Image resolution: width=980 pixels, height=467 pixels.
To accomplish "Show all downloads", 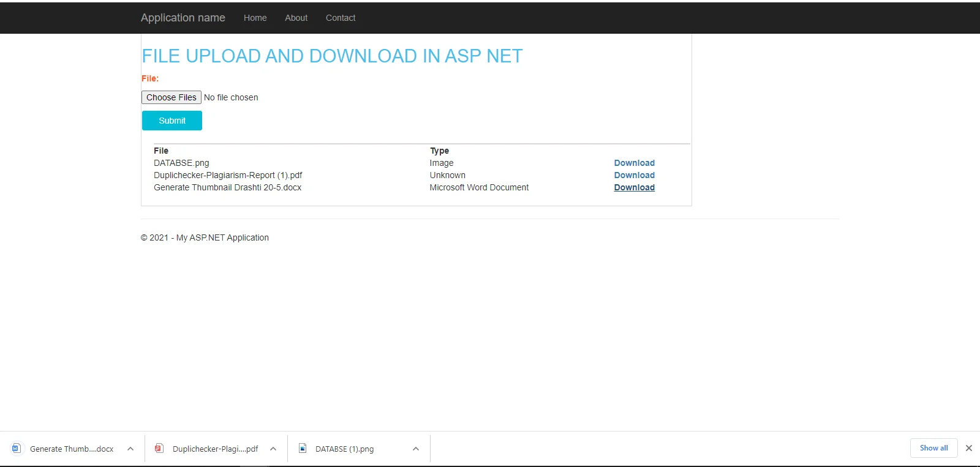I will point(933,448).
